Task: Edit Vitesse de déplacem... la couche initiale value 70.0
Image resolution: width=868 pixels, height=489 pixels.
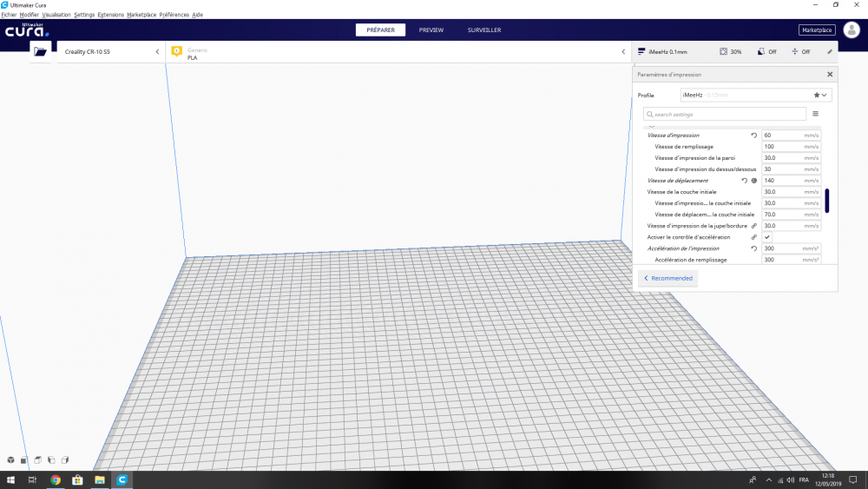Action: click(x=791, y=215)
